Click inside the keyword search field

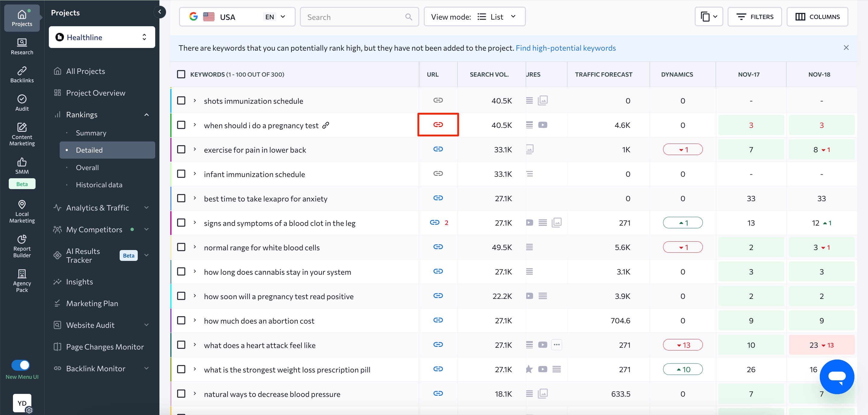click(354, 17)
